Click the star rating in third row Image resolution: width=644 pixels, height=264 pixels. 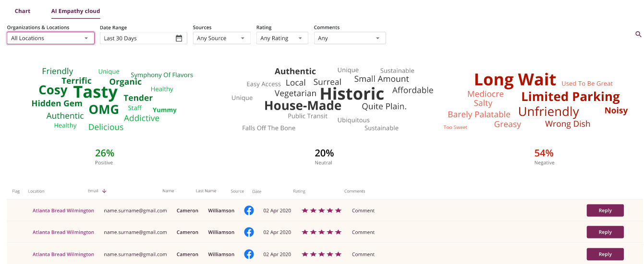click(x=321, y=254)
